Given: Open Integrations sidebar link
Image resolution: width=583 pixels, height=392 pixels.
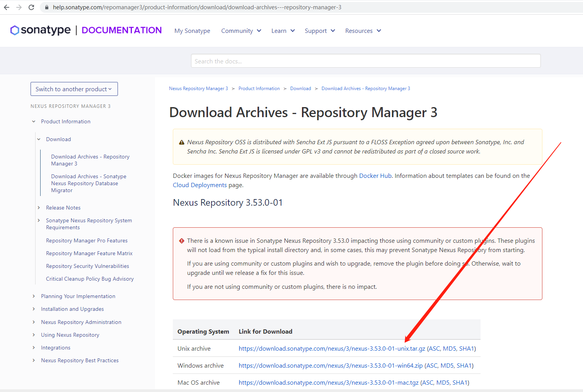Looking at the screenshot, I should coord(56,348).
